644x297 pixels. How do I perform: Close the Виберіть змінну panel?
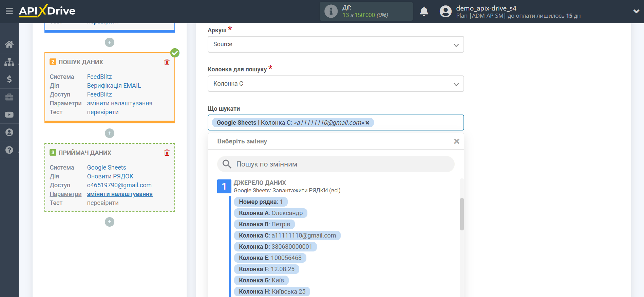click(457, 141)
